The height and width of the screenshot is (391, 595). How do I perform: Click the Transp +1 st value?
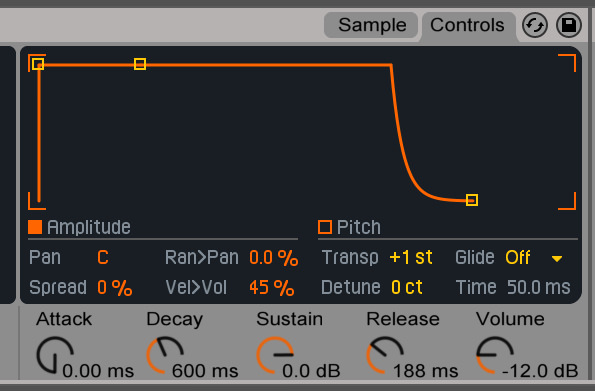[x=411, y=258]
